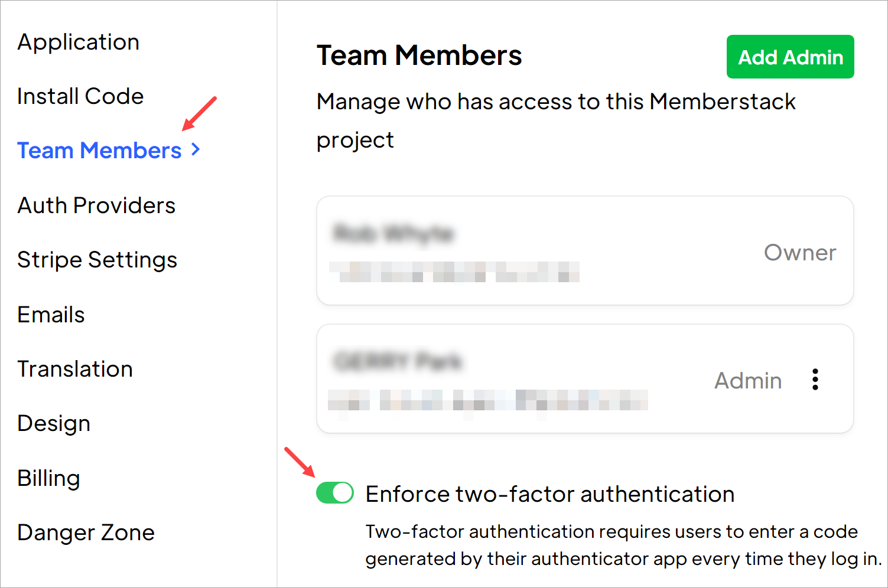Image resolution: width=888 pixels, height=588 pixels.
Task: Go to the Translation section
Action: pyautogui.click(x=75, y=369)
